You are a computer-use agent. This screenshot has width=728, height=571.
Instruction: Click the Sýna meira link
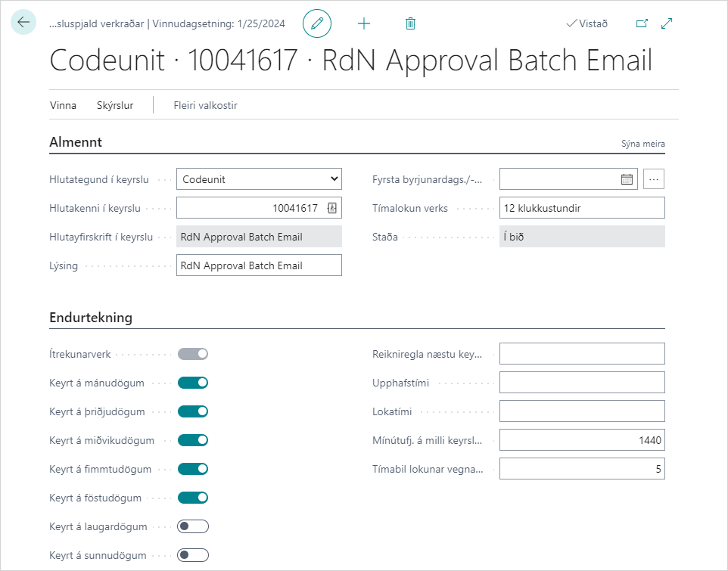(x=642, y=144)
